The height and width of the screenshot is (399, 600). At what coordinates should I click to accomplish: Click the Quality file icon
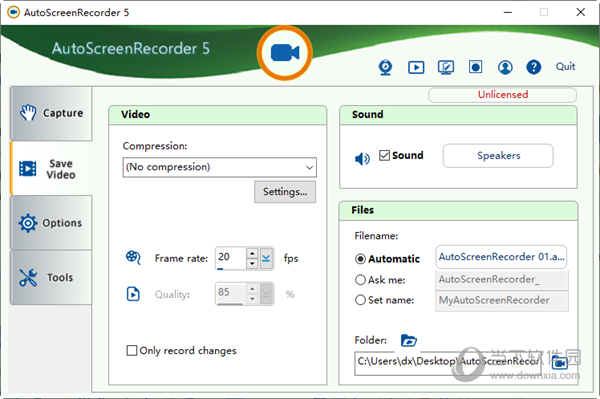click(133, 294)
